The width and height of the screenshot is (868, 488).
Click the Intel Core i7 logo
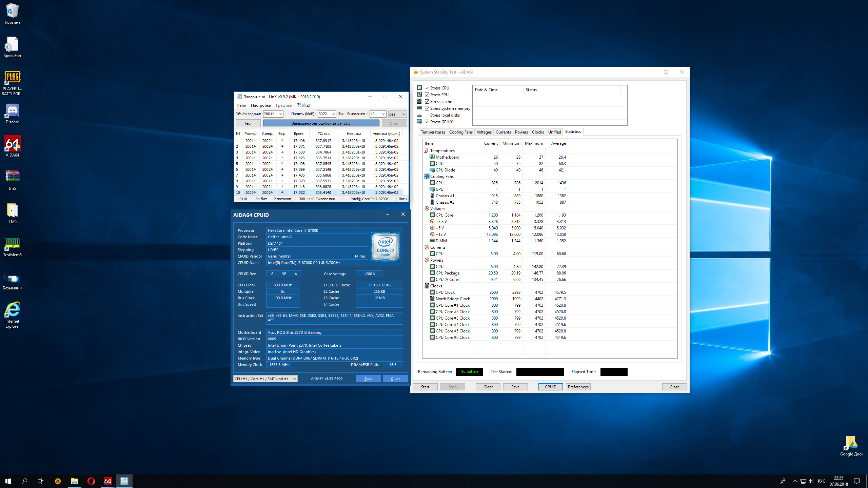(385, 246)
